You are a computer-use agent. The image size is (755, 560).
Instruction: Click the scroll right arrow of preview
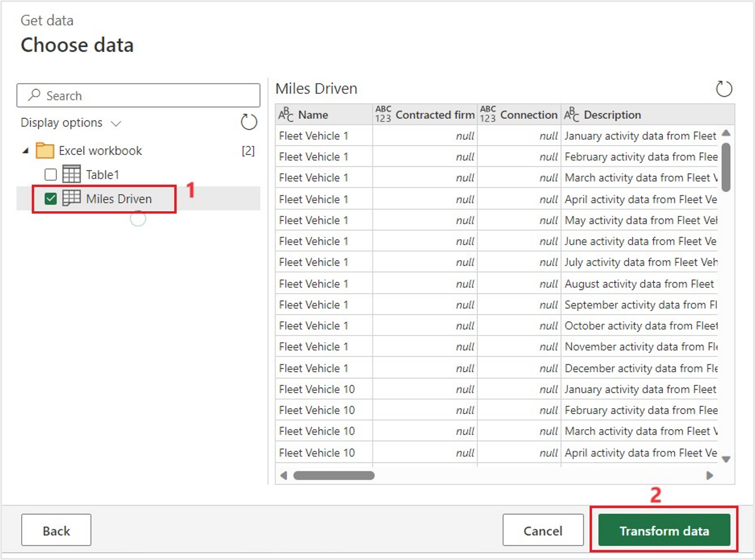pyautogui.click(x=709, y=475)
